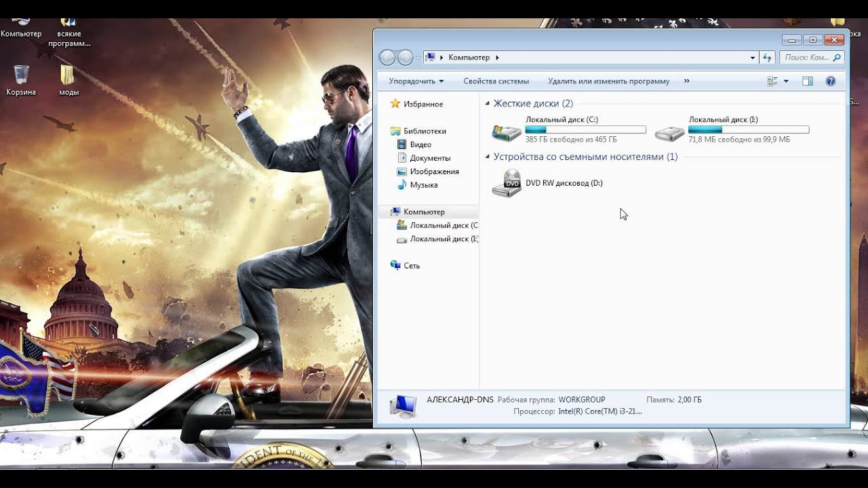Open the Изображения library label

coord(435,171)
